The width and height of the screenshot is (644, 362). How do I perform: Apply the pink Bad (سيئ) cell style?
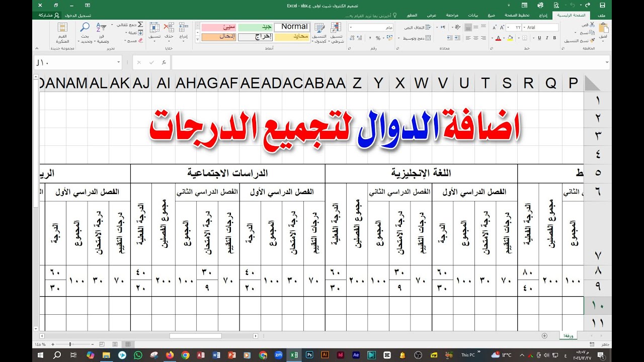point(219,27)
